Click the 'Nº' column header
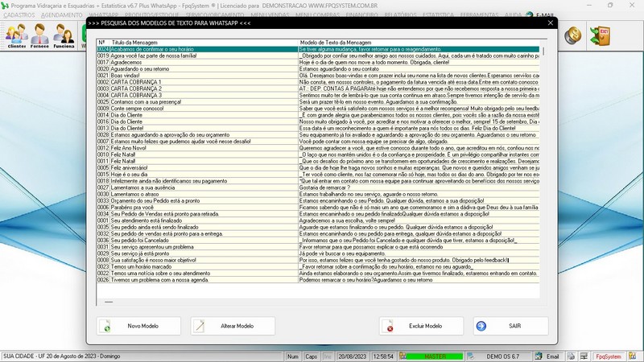This screenshot has width=644, height=362. [x=103, y=43]
